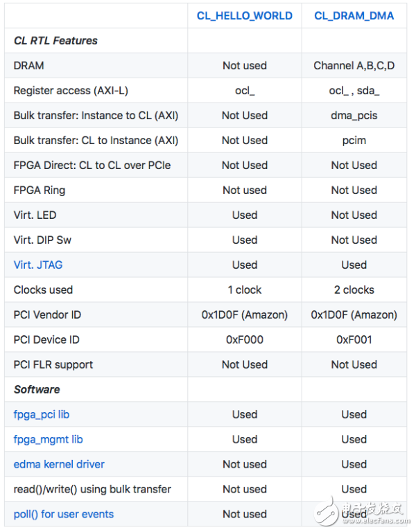Select the Register access (AXI-L) row label
416x532 pixels.
click(71, 91)
